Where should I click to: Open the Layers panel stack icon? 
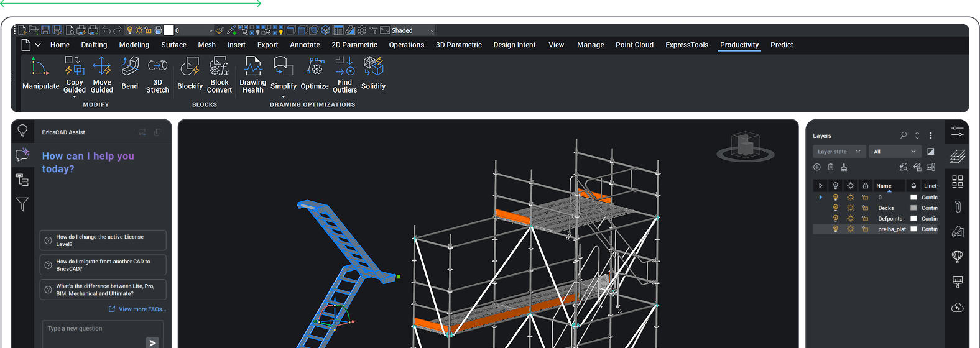pos(957,157)
